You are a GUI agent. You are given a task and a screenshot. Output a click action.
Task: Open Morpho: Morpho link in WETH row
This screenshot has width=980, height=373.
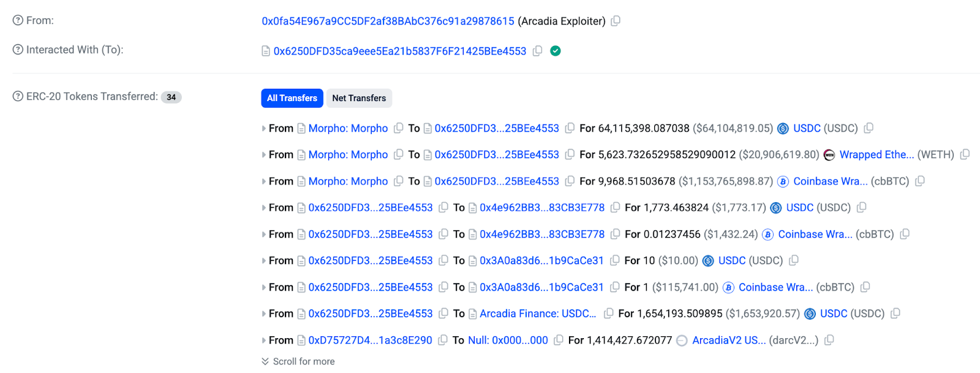tap(348, 154)
